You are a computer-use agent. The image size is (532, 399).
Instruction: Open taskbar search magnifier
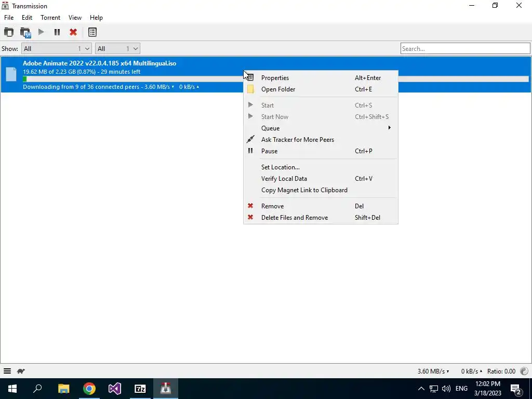pos(37,389)
